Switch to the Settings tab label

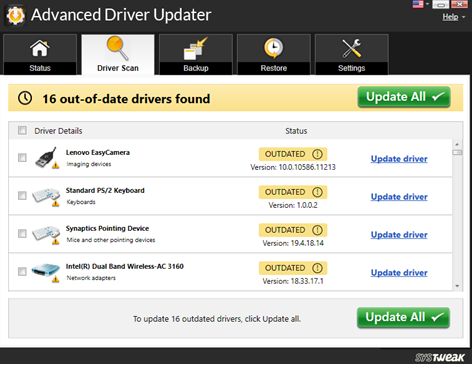point(352,68)
